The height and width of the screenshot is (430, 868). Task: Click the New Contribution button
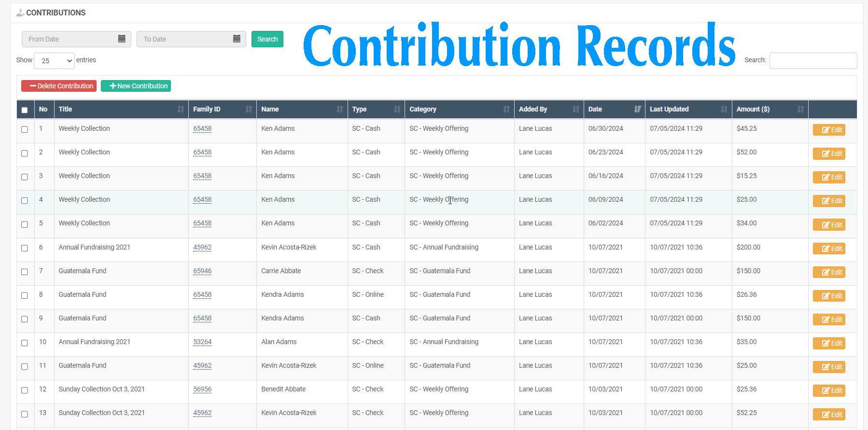[x=136, y=86]
